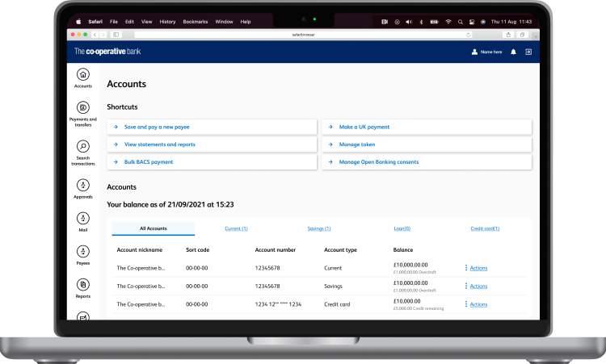Click Bulk BACS payment shortcut
Image resolution: width=606 pixels, height=364 pixels.
tap(212, 162)
